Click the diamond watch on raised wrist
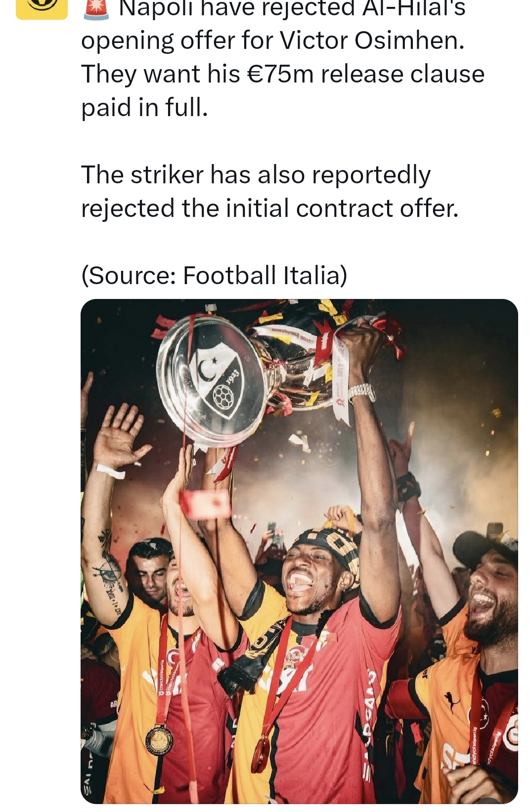 pyautogui.click(x=361, y=392)
